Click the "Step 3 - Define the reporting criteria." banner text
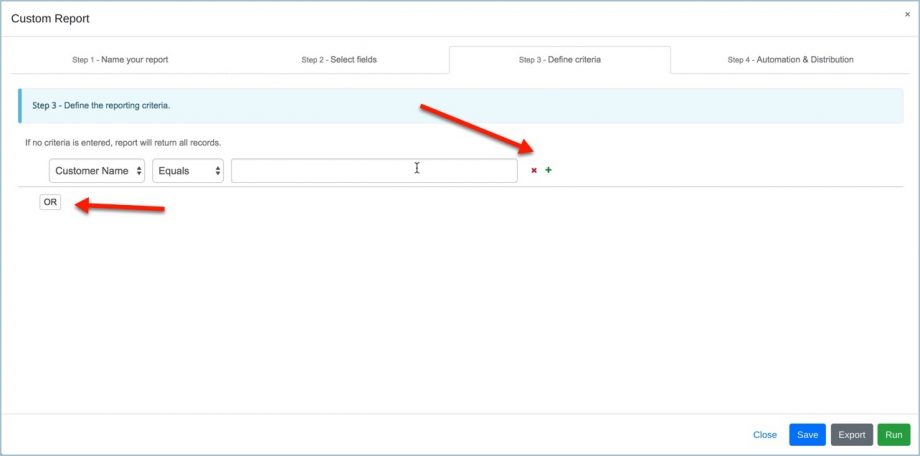920x456 pixels. click(x=101, y=106)
